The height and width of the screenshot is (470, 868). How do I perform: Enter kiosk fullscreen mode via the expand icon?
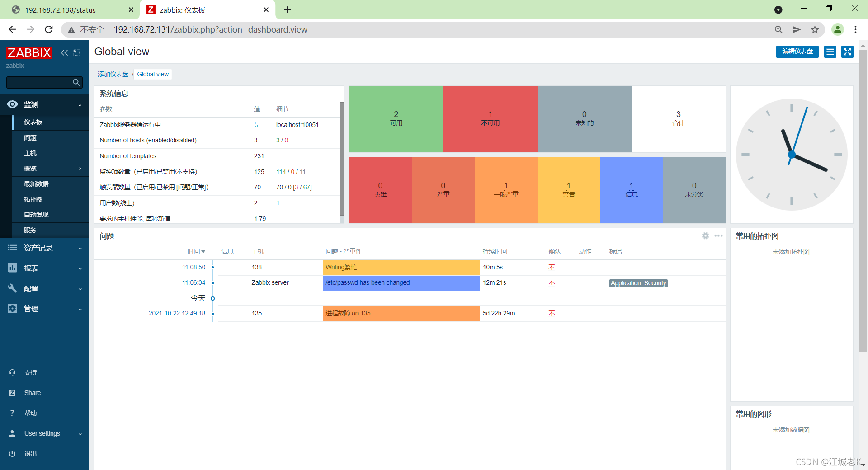click(847, 52)
